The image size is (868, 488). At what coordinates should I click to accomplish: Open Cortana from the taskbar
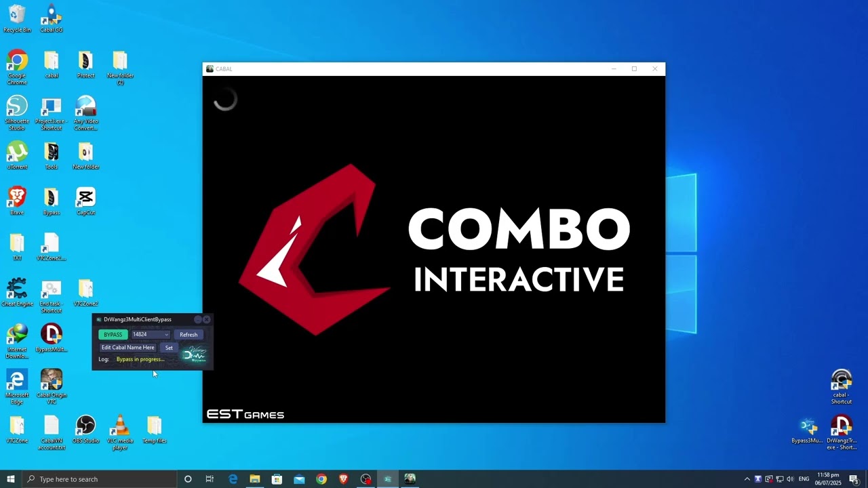[x=188, y=479]
